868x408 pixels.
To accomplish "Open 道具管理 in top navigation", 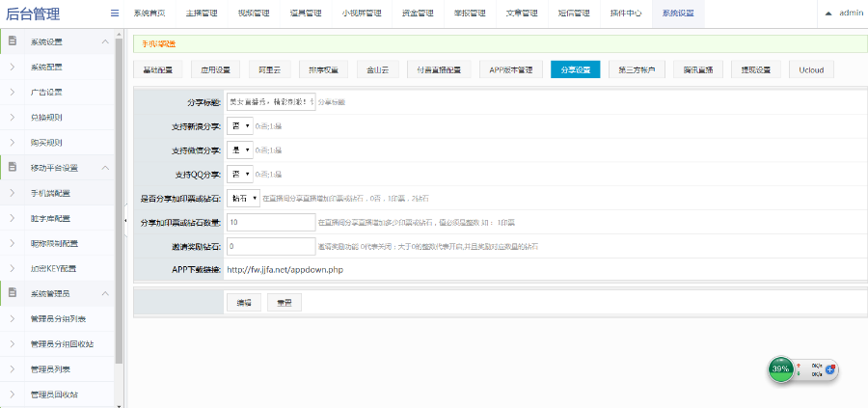I will click(305, 14).
